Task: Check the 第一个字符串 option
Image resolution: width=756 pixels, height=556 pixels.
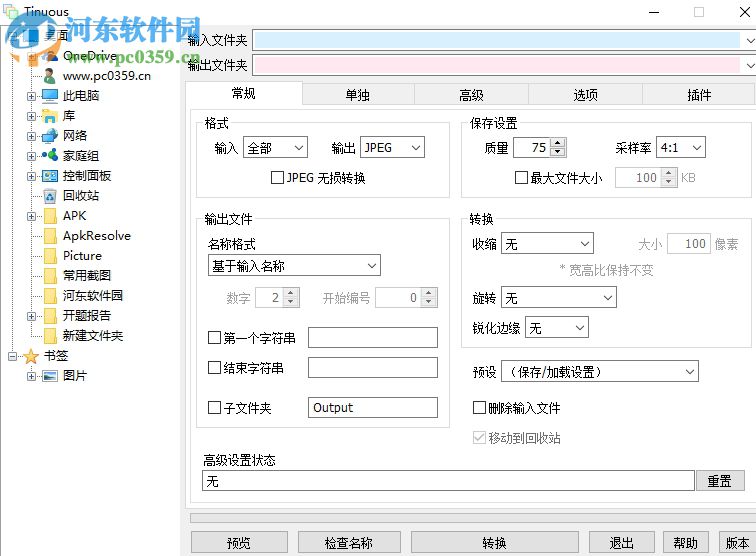Action: 214,338
